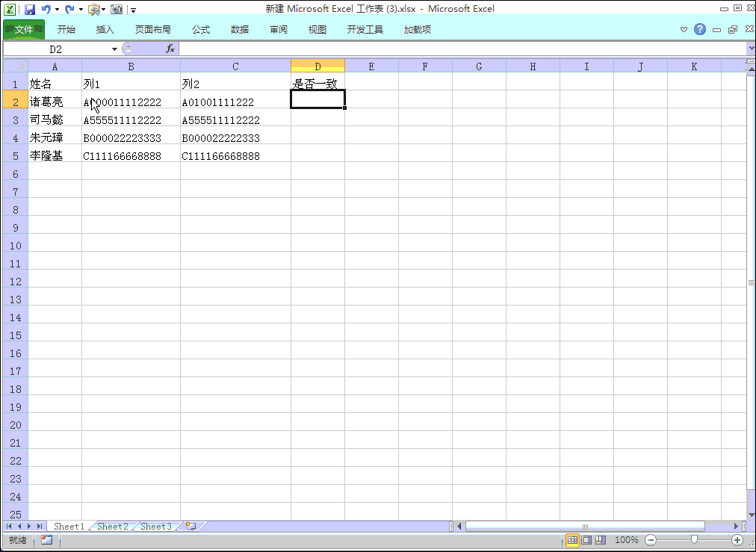The width and height of the screenshot is (756, 552).
Task: Click horizontal scrollbar right arrow
Action: click(737, 527)
